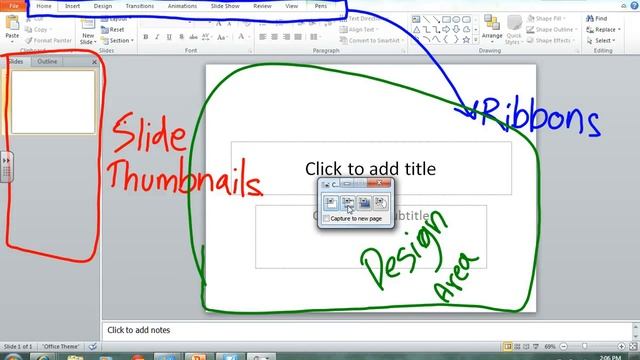Click Find in Editing group
640x360 pixels.
click(597, 18)
